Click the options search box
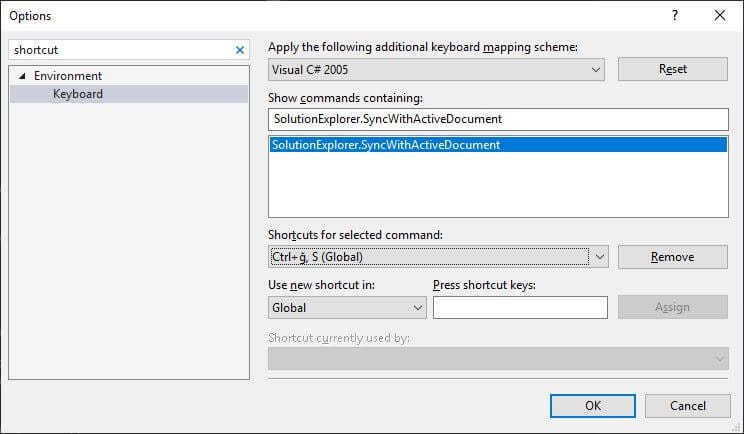The width and height of the screenshot is (744, 434). coord(120,50)
